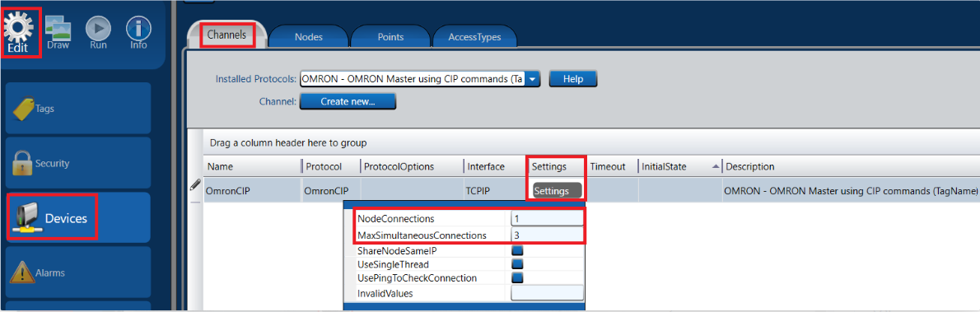This screenshot has width=980, height=312.
Task: Open the Alarms warning section
Action: tap(79, 272)
